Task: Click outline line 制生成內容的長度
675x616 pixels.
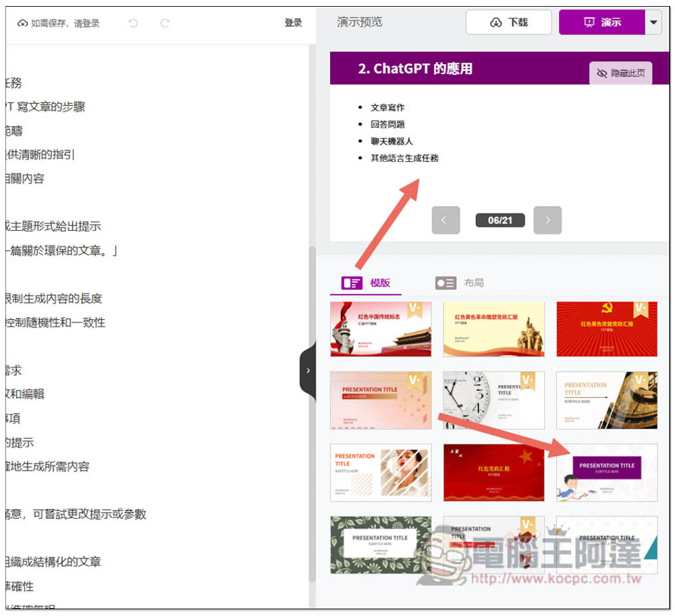Action: (54, 298)
